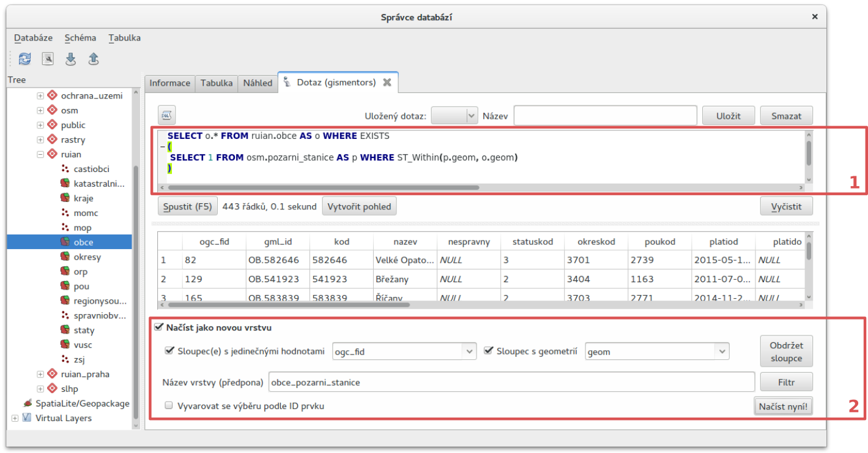The height and width of the screenshot is (453, 868).
Task: Click the Vyčistit button
Action: [787, 206]
